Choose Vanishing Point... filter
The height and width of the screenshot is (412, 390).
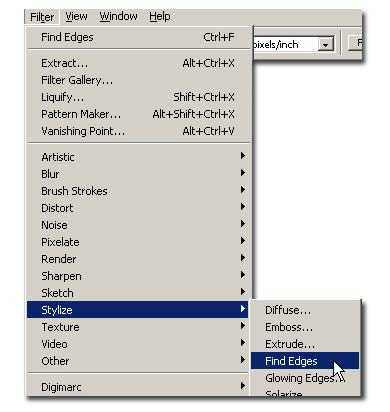[139, 131]
